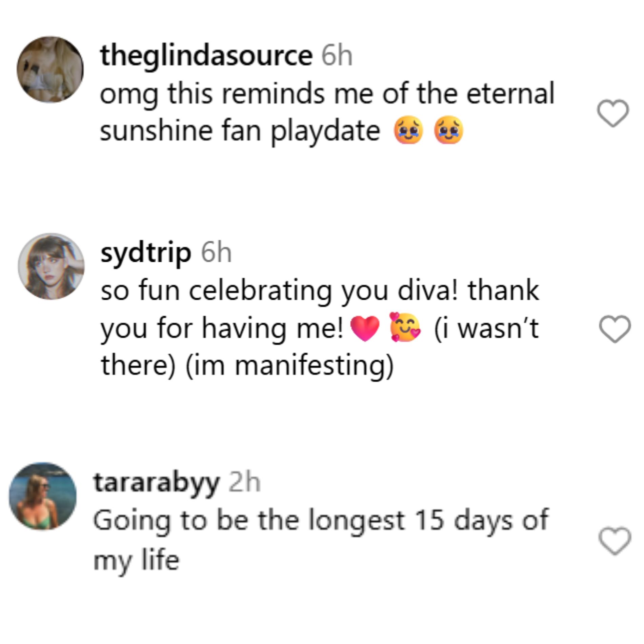
Task: View tararabyy's profile photo
Action: [43, 496]
